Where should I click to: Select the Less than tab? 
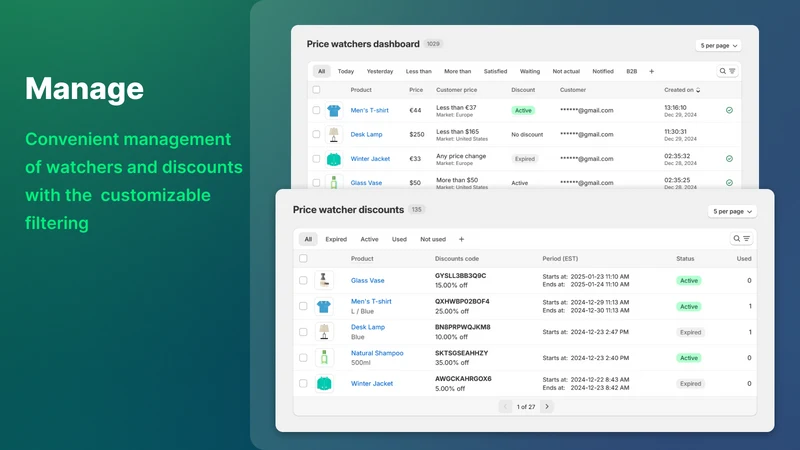coord(418,71)
